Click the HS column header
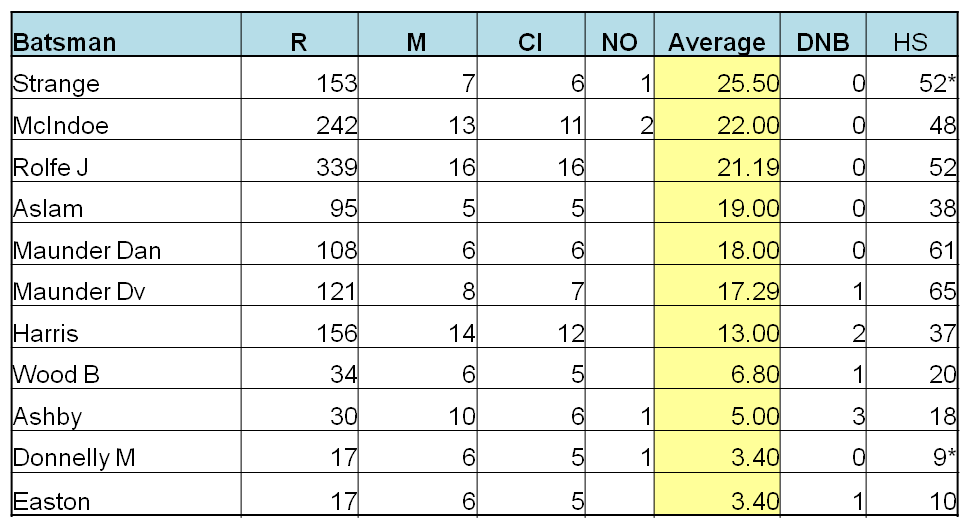Image resolution: width=970 pixels, height=527 pixels. tap(912, 35)
